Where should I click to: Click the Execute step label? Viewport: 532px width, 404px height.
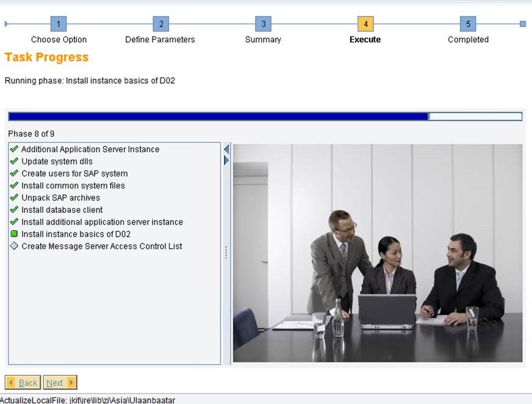tap(365, 40)
